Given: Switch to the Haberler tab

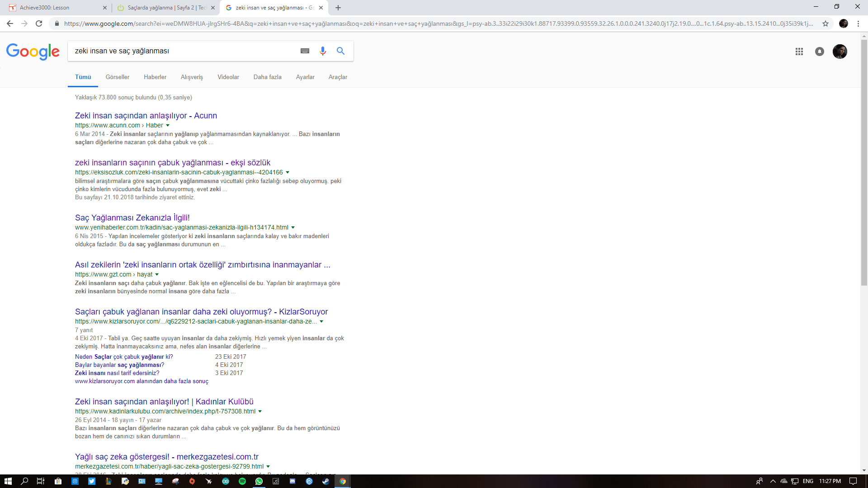Looking at the screenshot, I should point(155,77).
